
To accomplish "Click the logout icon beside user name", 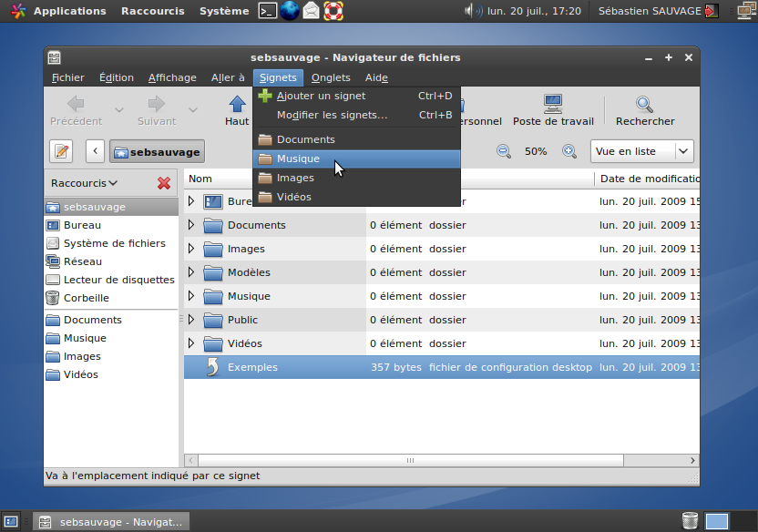I will tap(712, 11).
